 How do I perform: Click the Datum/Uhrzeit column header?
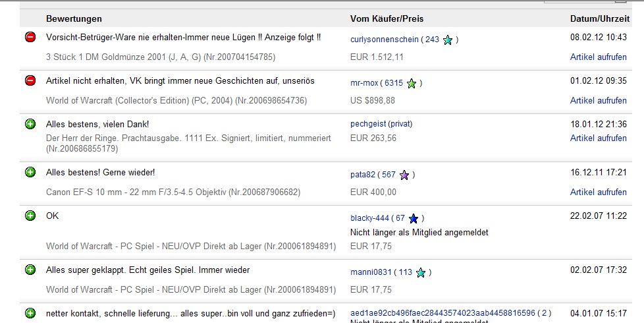pyautogui.click(x=598, y=18)
